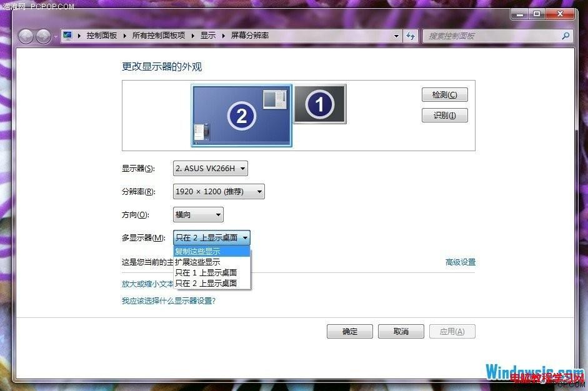588x391 pixels.
Task: Choose 复制这些显示 from the list
Action: 212,251
